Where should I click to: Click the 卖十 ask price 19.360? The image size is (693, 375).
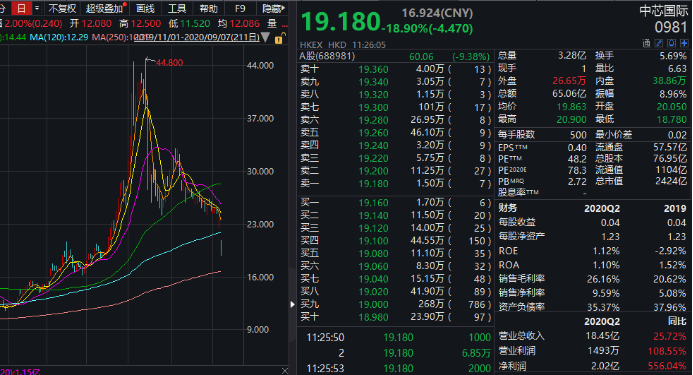[x=373, y=69]
